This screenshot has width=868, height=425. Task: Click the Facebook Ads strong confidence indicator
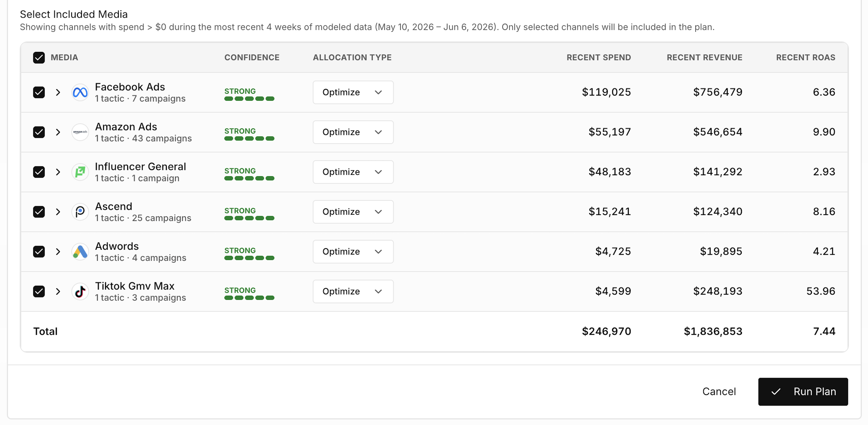pyautogui.click(x=249, y=94)
